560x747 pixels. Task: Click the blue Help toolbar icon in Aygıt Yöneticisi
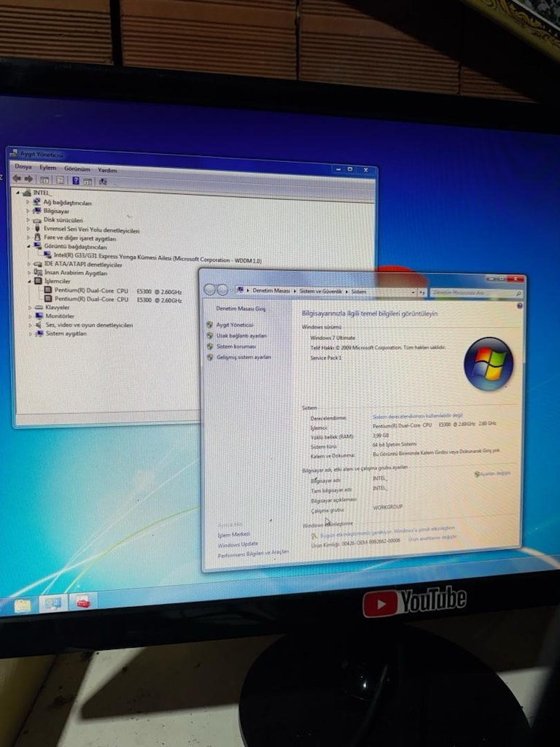pos(76,181)
